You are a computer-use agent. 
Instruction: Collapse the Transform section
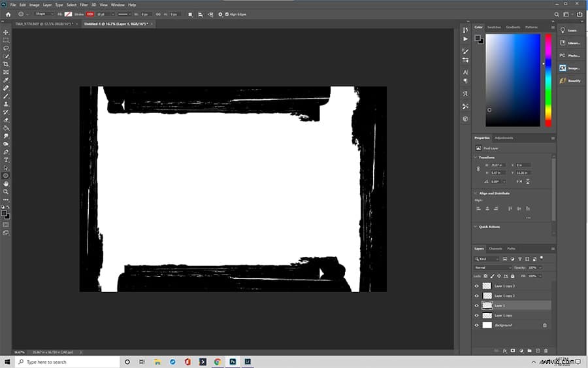click(x=476, y=157)
